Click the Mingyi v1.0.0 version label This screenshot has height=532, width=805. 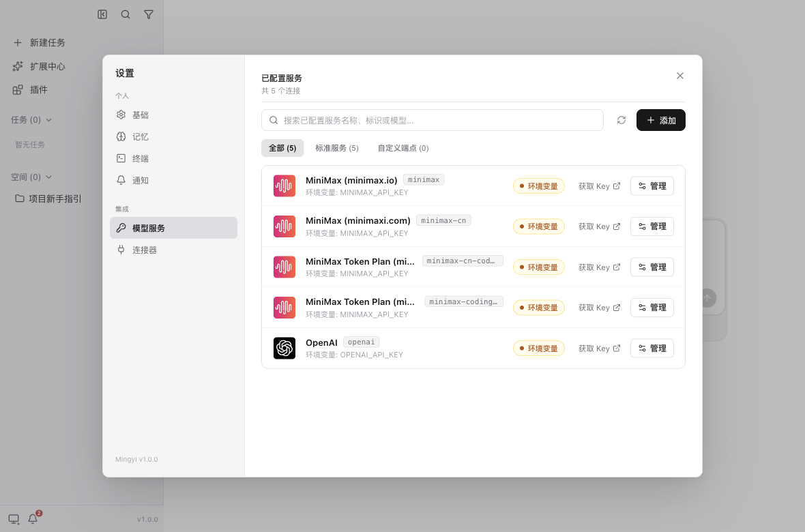pyautogui.click(x=136, y=460)
